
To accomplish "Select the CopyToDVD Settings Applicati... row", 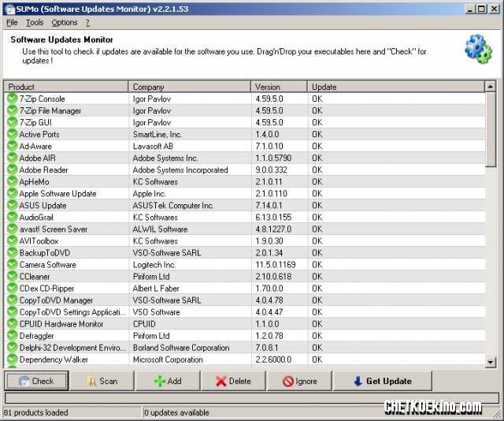I will (245, 312).
